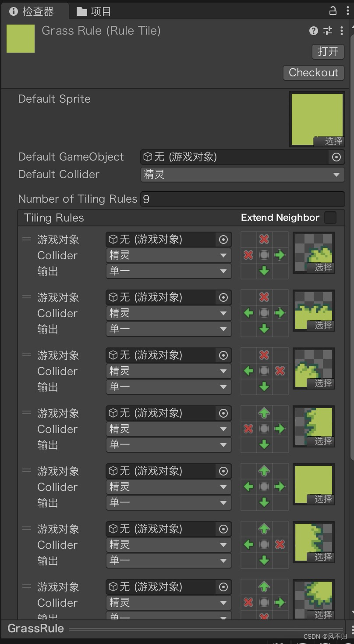Click the inspector lock icon

pos(333,10)
